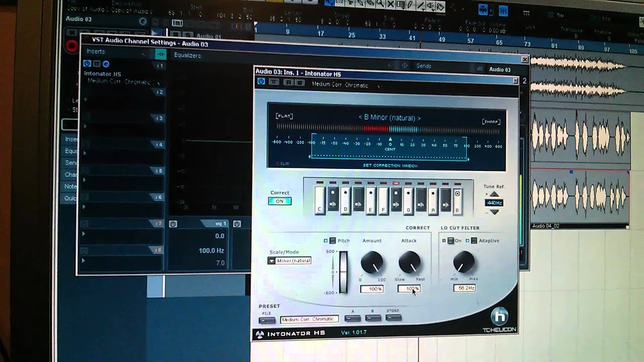Image resolution: width=644 pixels, height=362 pixels.
Task: Click the Medium Corr. Chromatic preset name field
Action: point(309,319)
